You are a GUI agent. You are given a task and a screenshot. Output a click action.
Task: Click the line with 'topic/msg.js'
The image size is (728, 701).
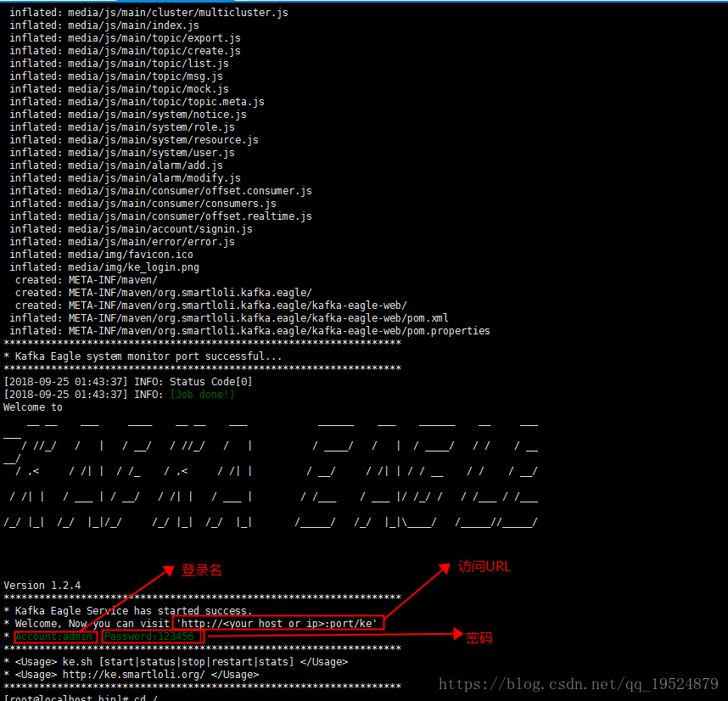pyautogui.click(x=116, y=76)
